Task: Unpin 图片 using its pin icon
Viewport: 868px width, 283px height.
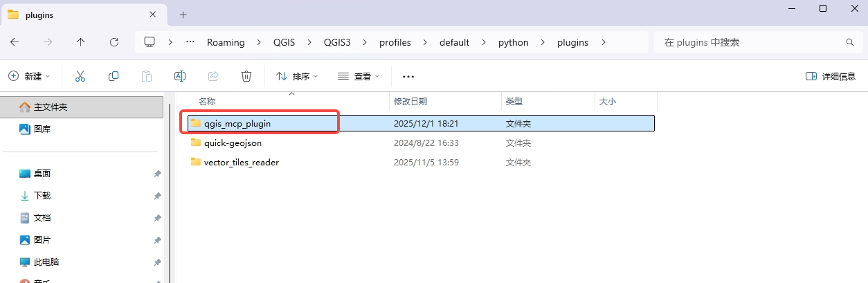Action: pyautogui.click(x=158, y=240)
